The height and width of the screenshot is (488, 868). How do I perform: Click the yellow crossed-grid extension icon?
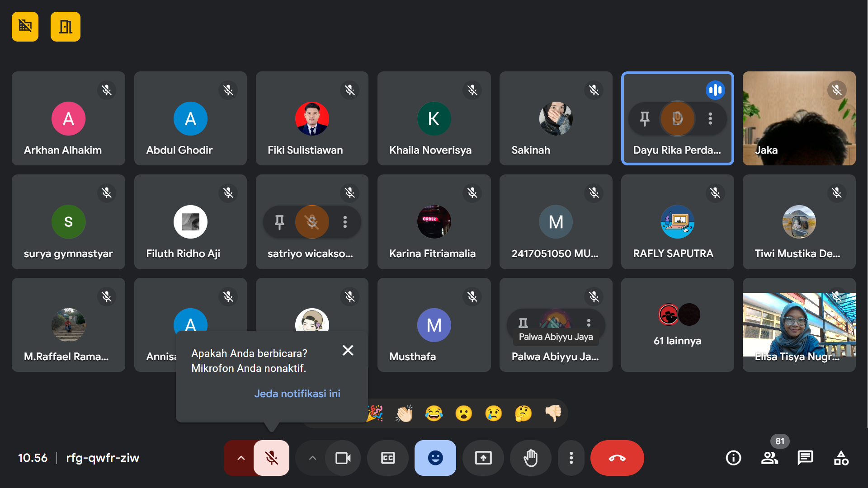pos(25,27)
